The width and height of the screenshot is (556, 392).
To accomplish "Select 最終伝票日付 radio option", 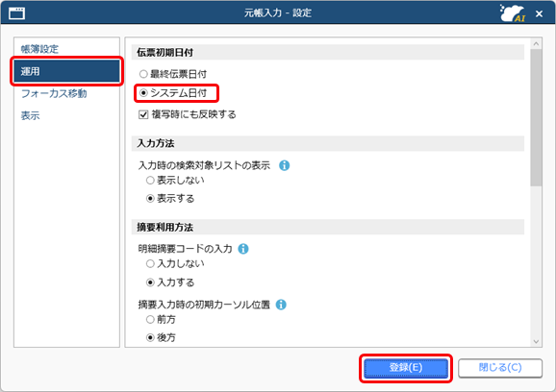I will [173, 74].
